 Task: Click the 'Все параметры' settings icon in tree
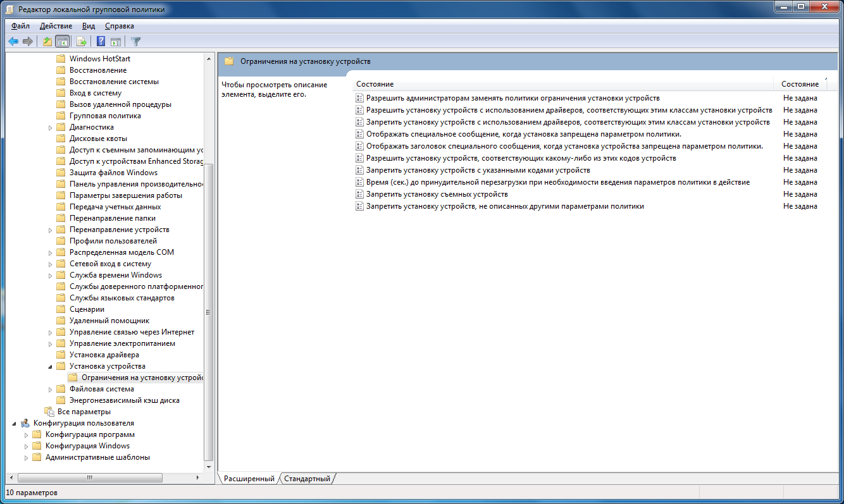coord(49,412)
